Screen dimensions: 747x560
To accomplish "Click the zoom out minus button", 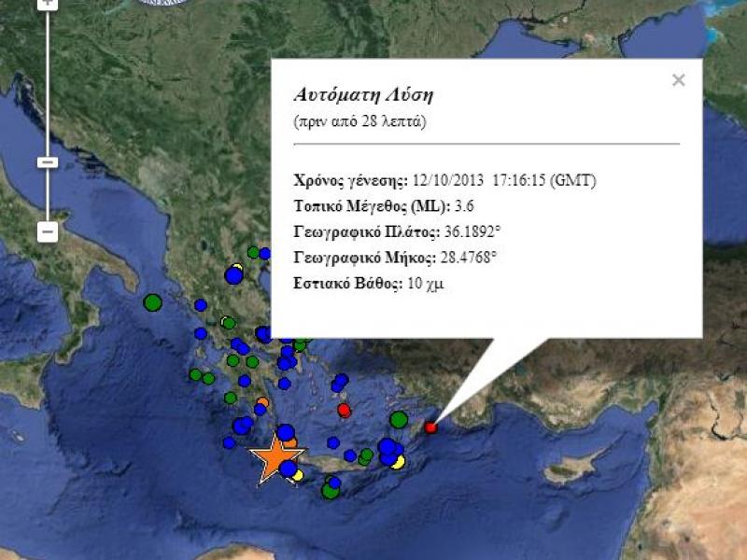I will 49,231.
